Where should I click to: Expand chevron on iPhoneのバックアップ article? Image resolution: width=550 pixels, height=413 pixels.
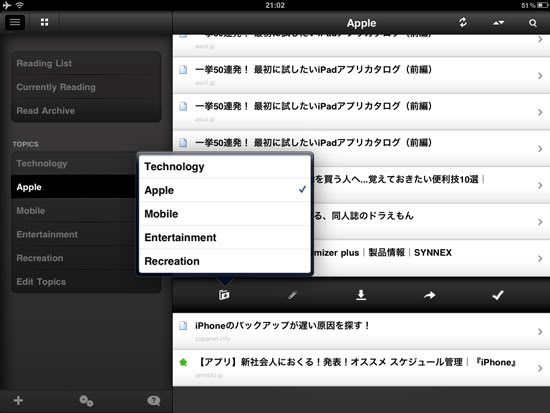click(540, 332)
